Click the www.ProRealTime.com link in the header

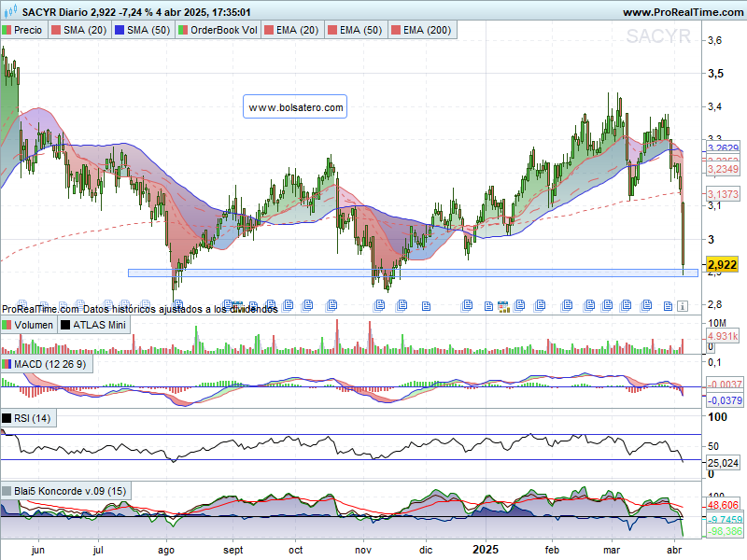click(x=683, y=12)
